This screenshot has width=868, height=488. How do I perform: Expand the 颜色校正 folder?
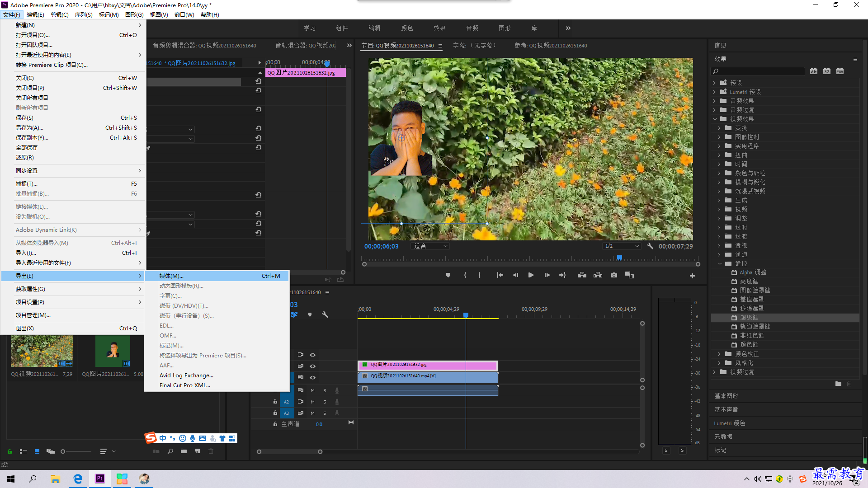coord(719,354)
